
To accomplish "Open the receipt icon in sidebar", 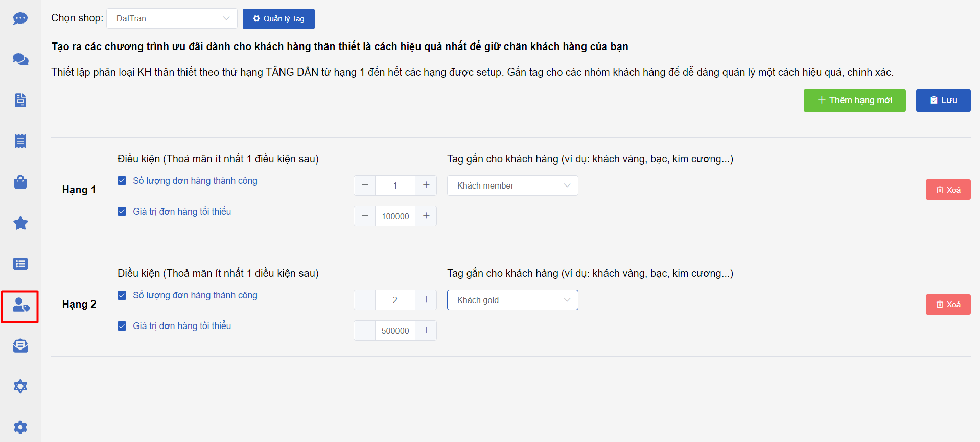I will (x=20, y=142).
